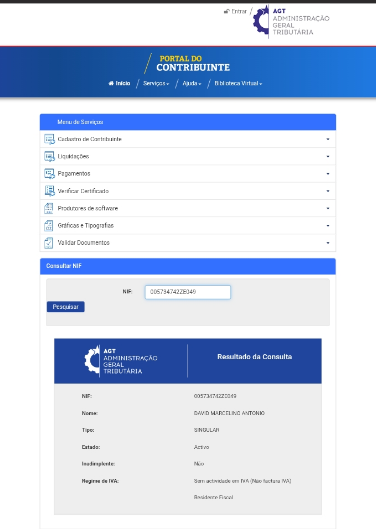The width and height of the screenshot is (376, 529).
Task: Click the Verificar Certificado label
Action: 83,191
